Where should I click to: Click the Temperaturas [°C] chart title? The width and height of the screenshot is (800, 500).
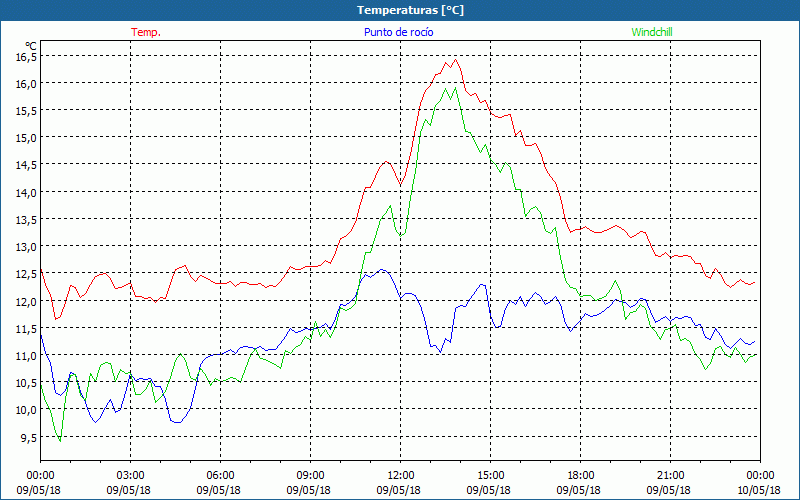point(410,10)
